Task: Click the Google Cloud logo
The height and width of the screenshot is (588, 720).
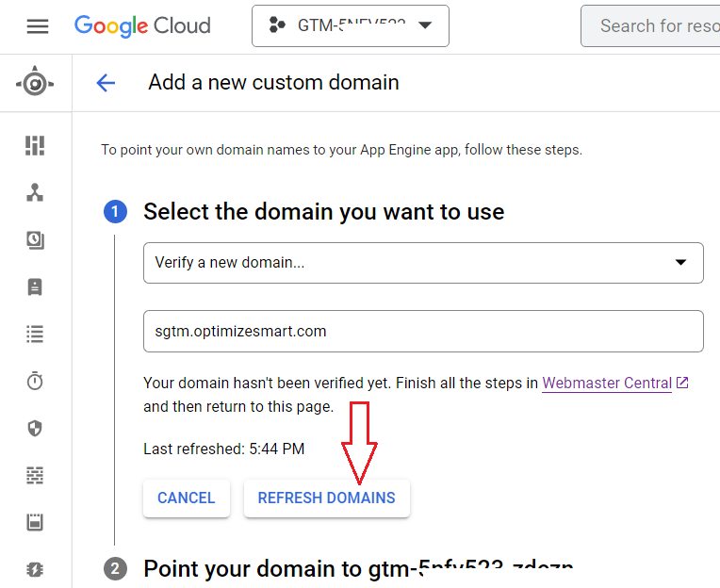Action: (142, 26)
